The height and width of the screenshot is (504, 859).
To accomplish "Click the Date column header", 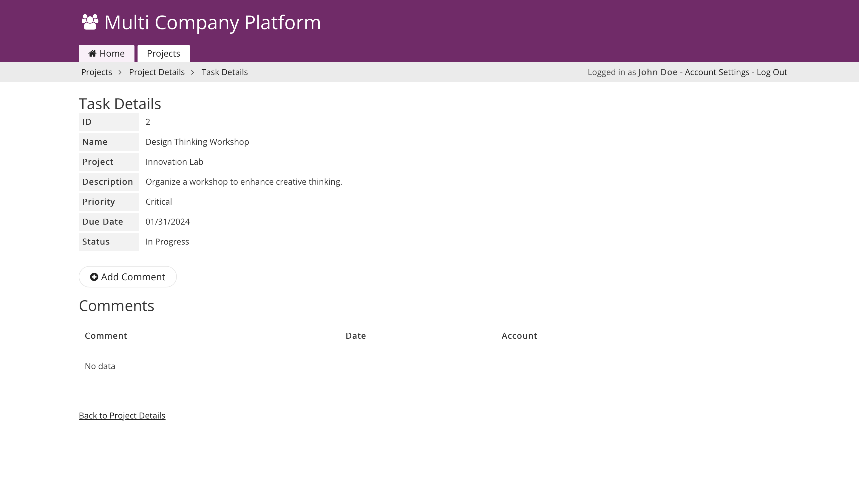I will point(356,336).
